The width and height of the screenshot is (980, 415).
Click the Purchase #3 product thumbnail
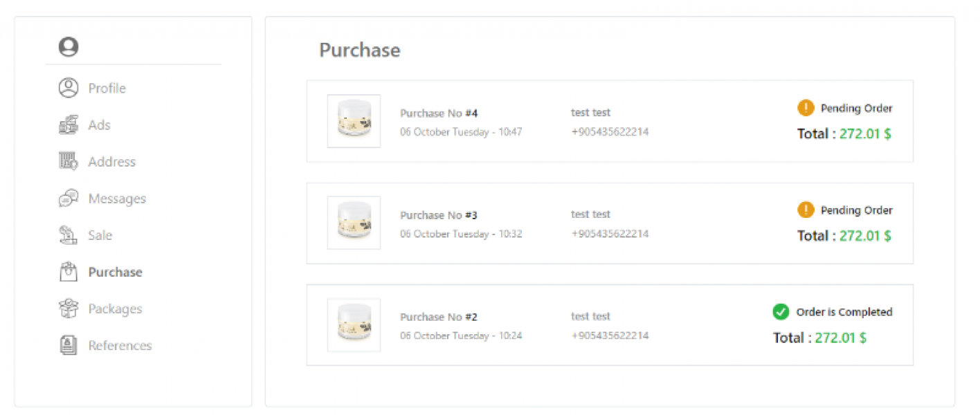[354, 223]
